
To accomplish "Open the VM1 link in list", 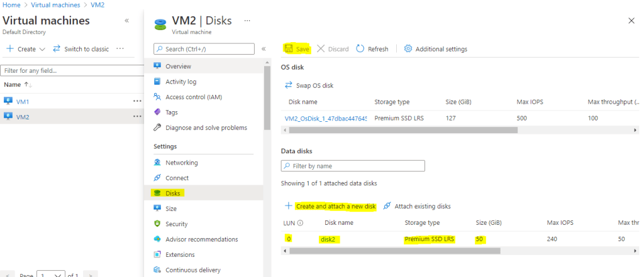I will 23,101.
